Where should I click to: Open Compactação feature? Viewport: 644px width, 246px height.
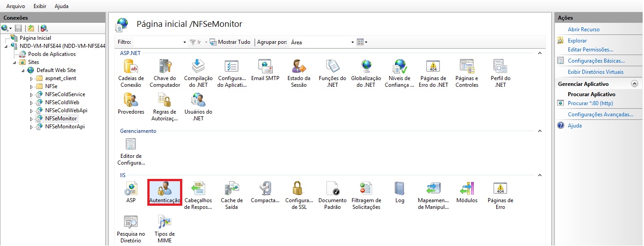265,192
